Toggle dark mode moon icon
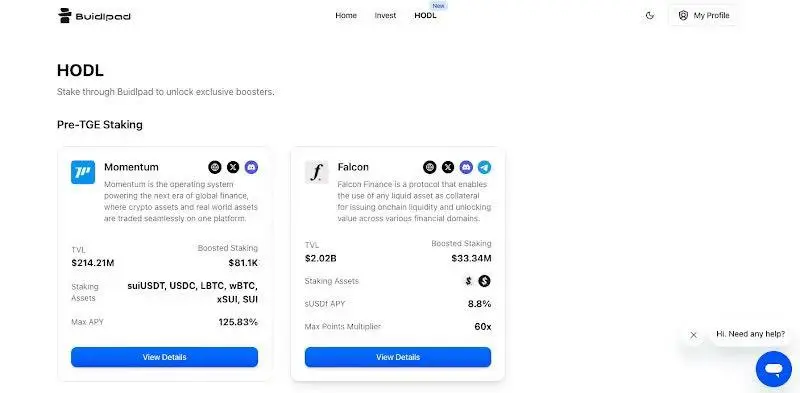 click(x=649, y=15)
